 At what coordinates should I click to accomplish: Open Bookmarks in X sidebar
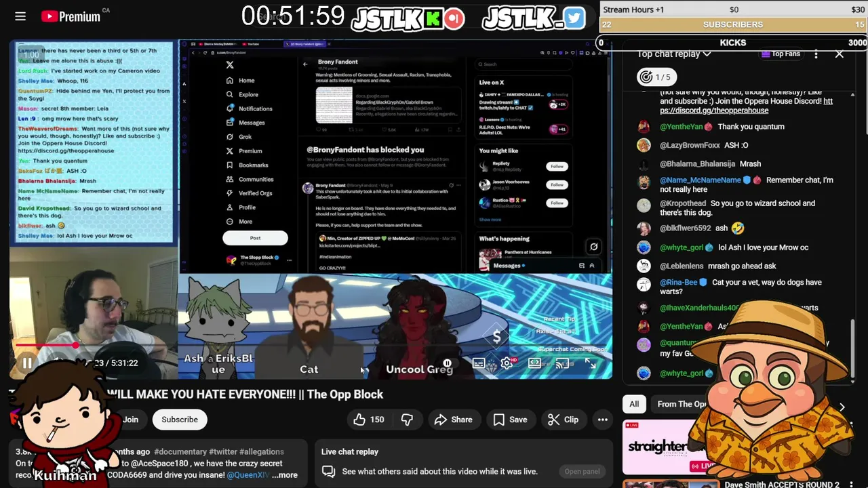(x=247, y=165)
